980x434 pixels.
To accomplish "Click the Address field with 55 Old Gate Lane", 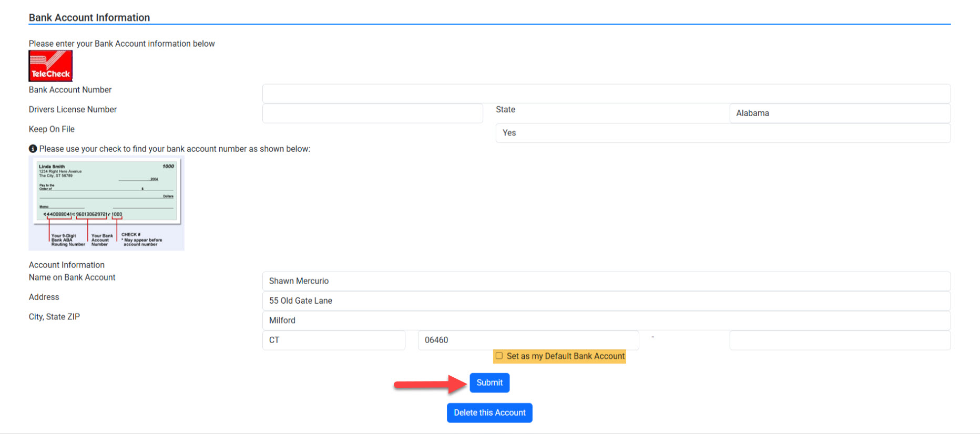I will click(606, 301).
